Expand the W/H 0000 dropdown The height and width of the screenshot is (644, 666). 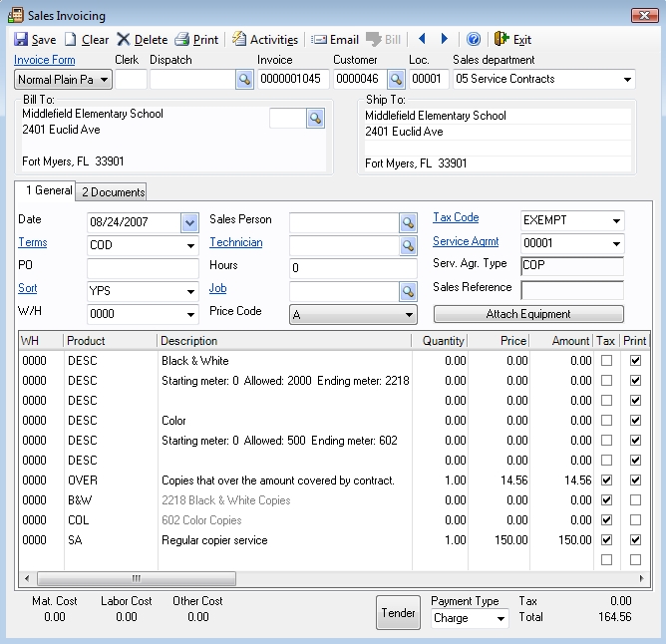tap(190, 314)
